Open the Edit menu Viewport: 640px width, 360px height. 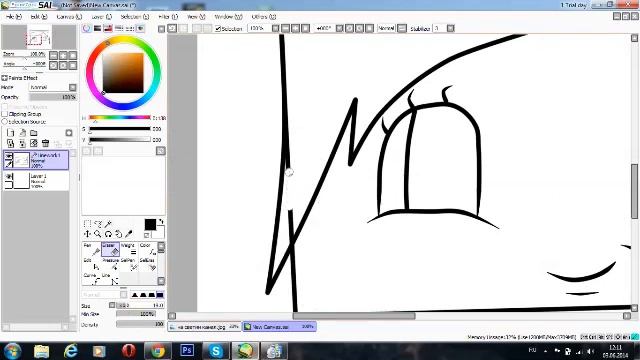coord(39,17)
